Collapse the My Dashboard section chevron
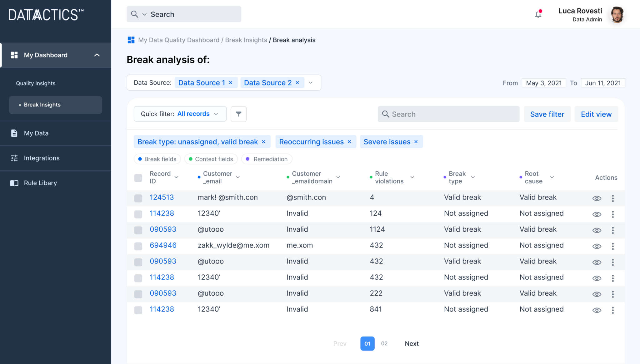The width and height of the screenshot is (640, 364). (97, 55)
